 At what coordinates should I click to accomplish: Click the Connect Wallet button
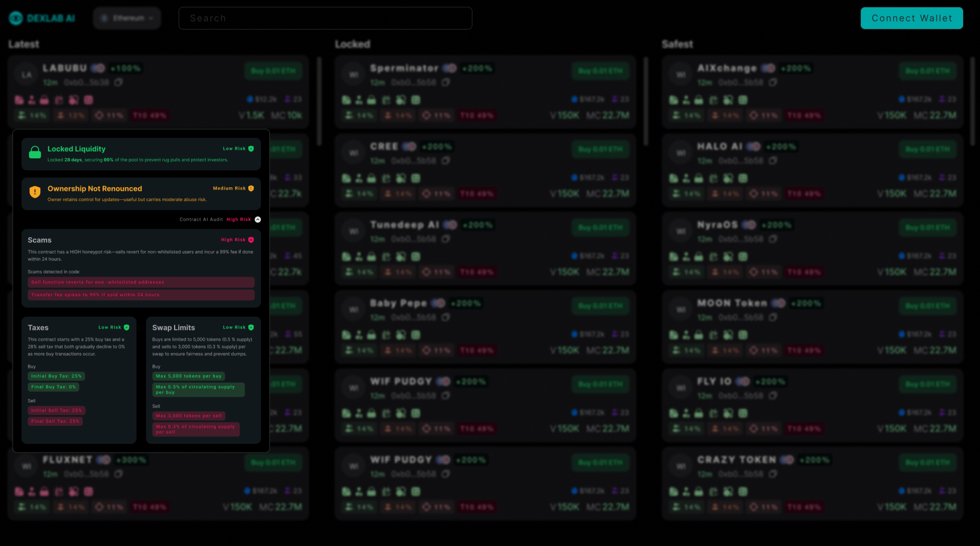pos(911,18)
